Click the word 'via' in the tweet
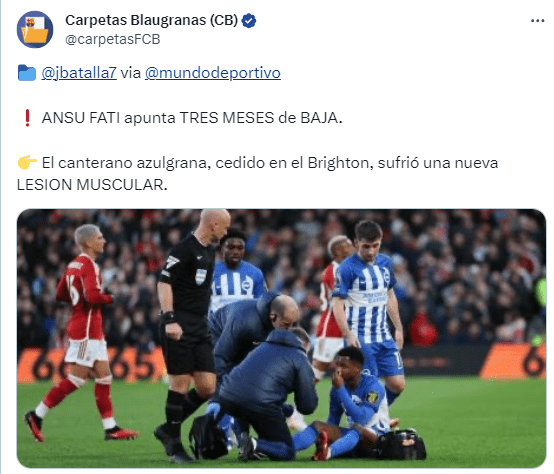The width and height of the screenshot is (554, 474). click(x=131, y=73)
